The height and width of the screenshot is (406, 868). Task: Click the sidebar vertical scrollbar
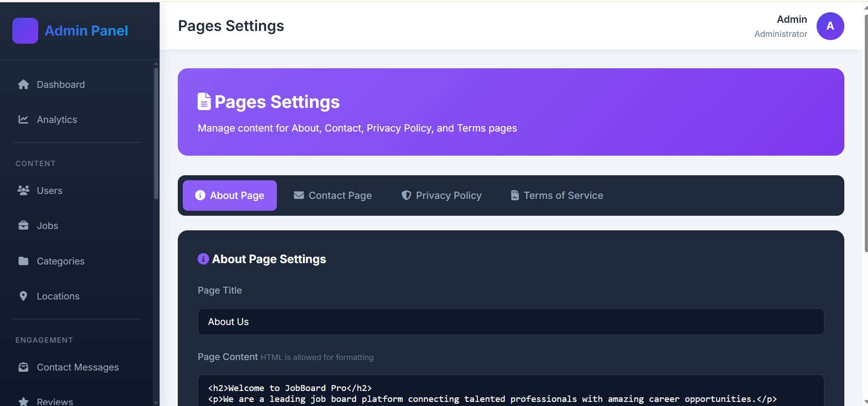156,132
